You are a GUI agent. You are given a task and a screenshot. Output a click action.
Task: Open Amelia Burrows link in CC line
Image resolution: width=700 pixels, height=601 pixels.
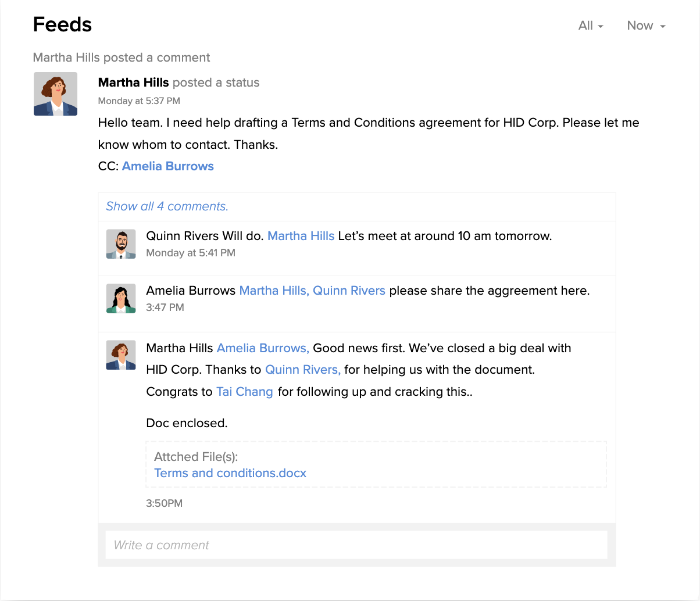click(168, 166)
